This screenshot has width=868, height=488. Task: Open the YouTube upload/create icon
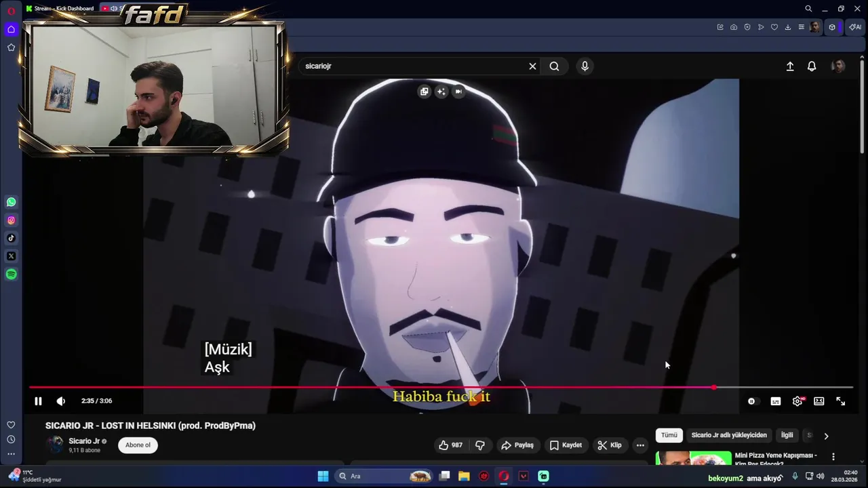pos(790,66)
